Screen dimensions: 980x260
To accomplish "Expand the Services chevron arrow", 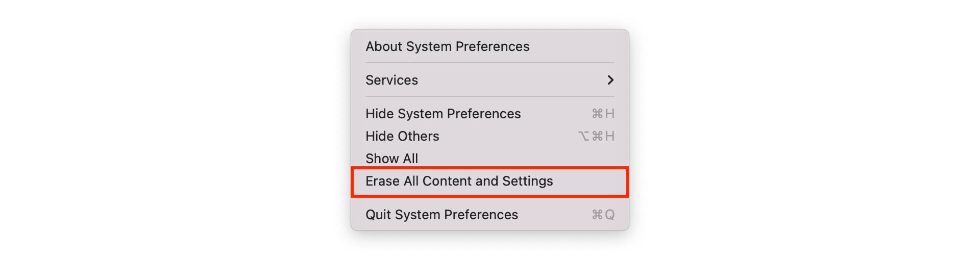I will pos(610,80).
